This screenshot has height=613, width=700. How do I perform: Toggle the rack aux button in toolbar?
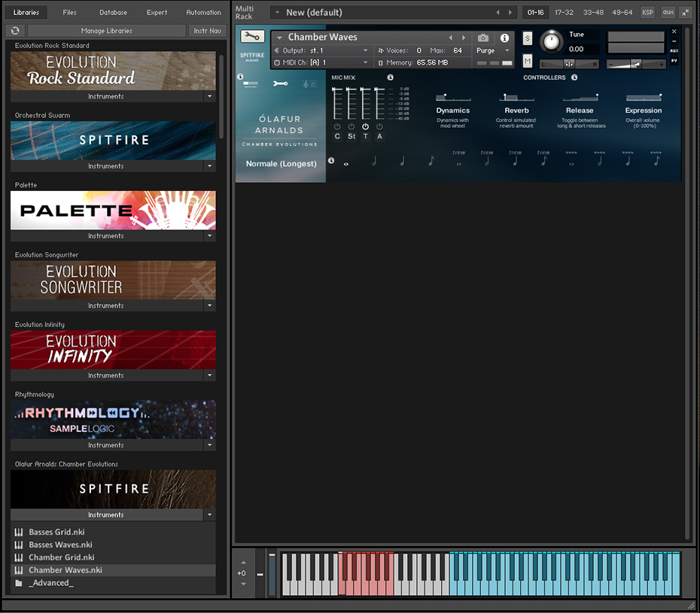[668, 13]
